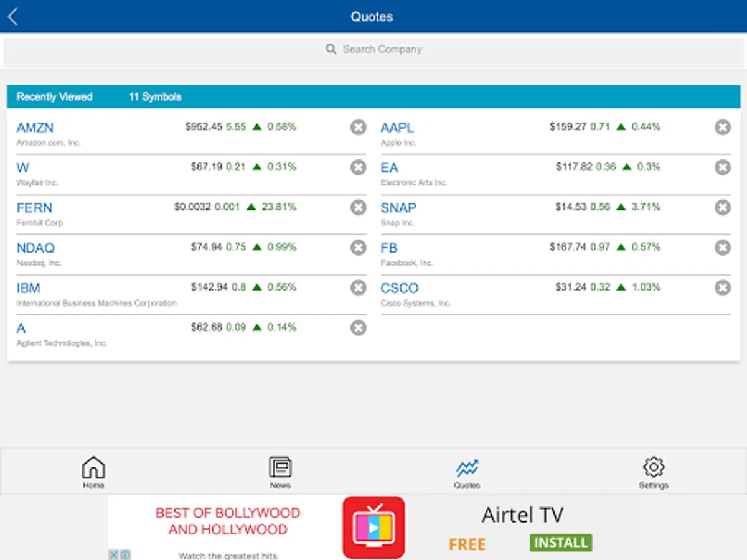The width and height of the screenshot is (747, 560).
Task: Remove IBM from recently viewed
Action: [358, 287]
